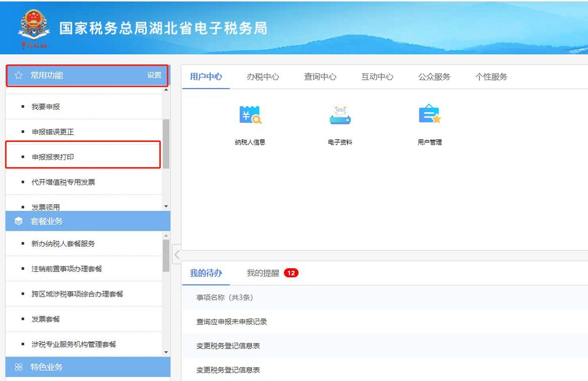Select 我要申报 in the sidebar
Screen dimensions: 588x381
pos(45,107)
